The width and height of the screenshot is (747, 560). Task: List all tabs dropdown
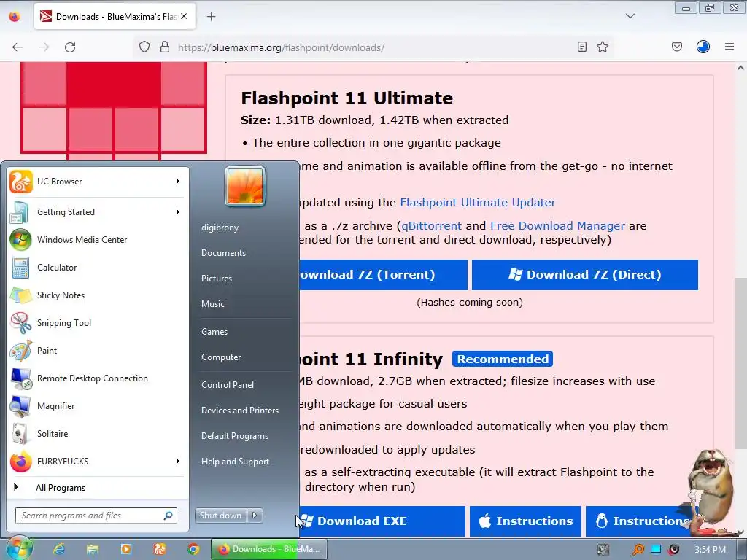pyautogui.click(x=630, y=16)
